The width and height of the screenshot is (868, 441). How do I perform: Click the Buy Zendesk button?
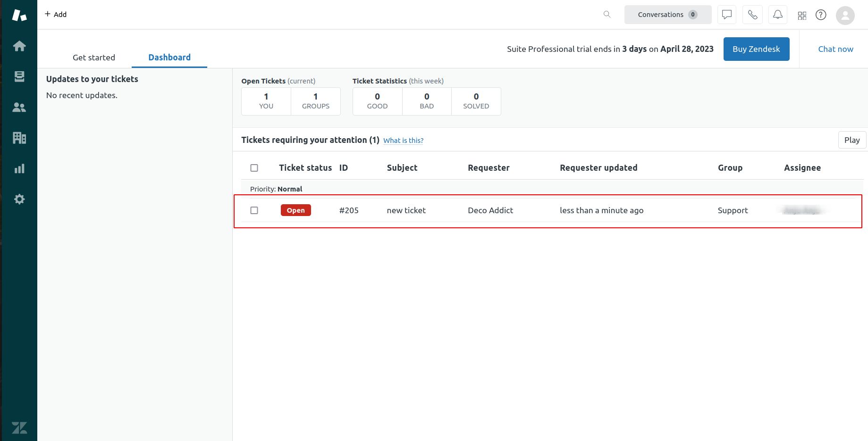pos(756,49)
